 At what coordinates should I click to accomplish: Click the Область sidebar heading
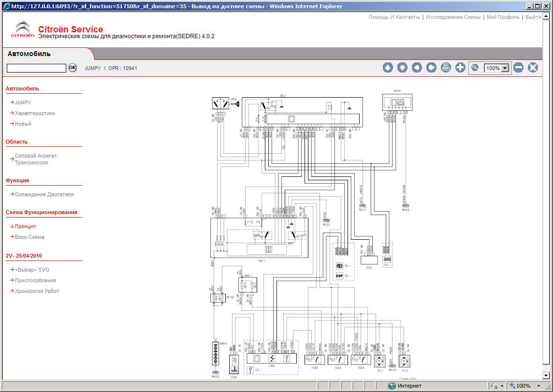16,142
